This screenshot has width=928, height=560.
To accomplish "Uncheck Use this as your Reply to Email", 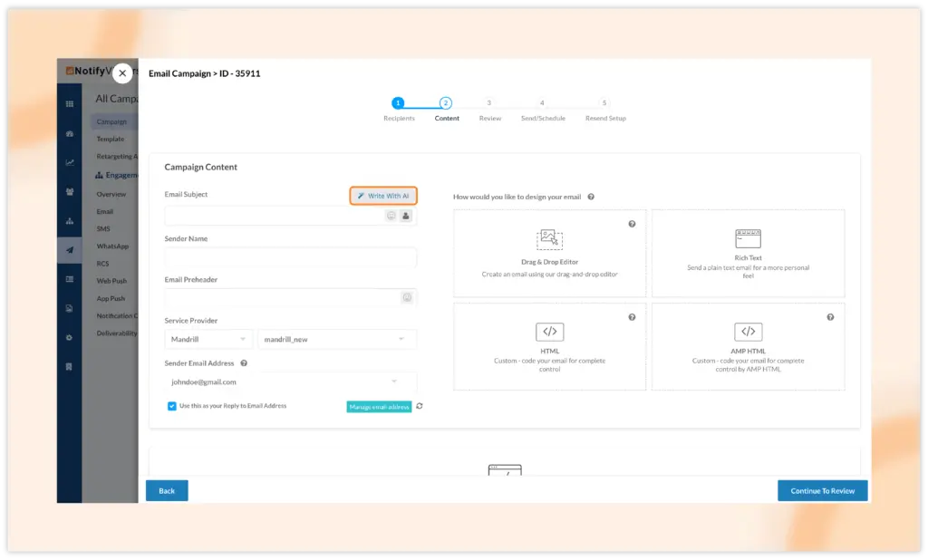I will pos(172,406).
